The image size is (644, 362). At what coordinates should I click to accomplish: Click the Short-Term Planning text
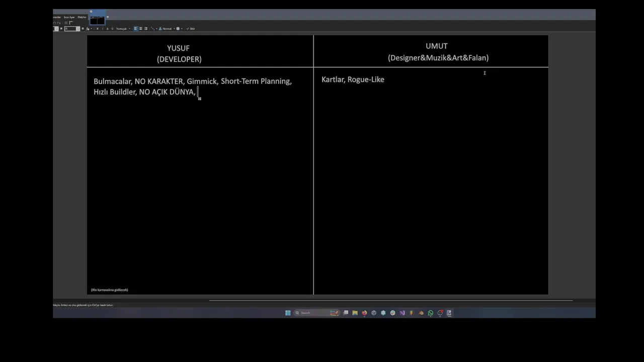point(256,81)
